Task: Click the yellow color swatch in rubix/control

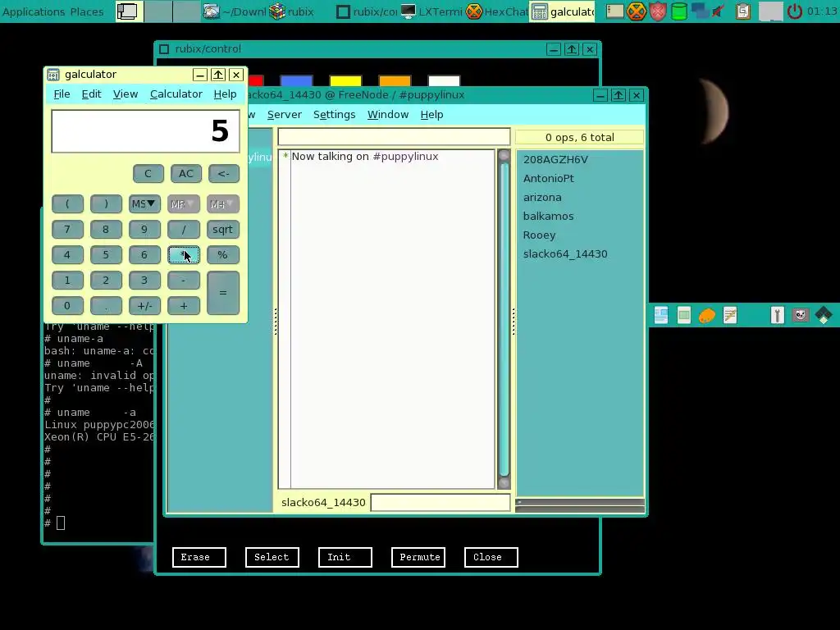Action: [345, 81]
